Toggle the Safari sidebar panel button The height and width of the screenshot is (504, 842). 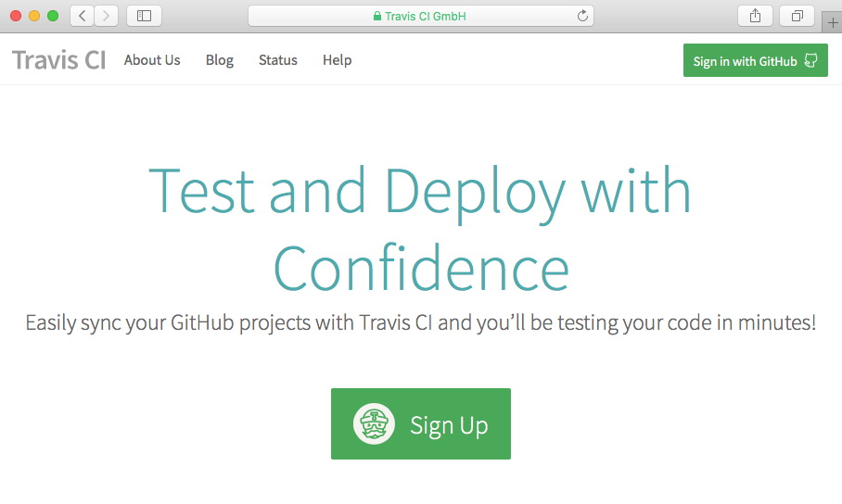144,16
